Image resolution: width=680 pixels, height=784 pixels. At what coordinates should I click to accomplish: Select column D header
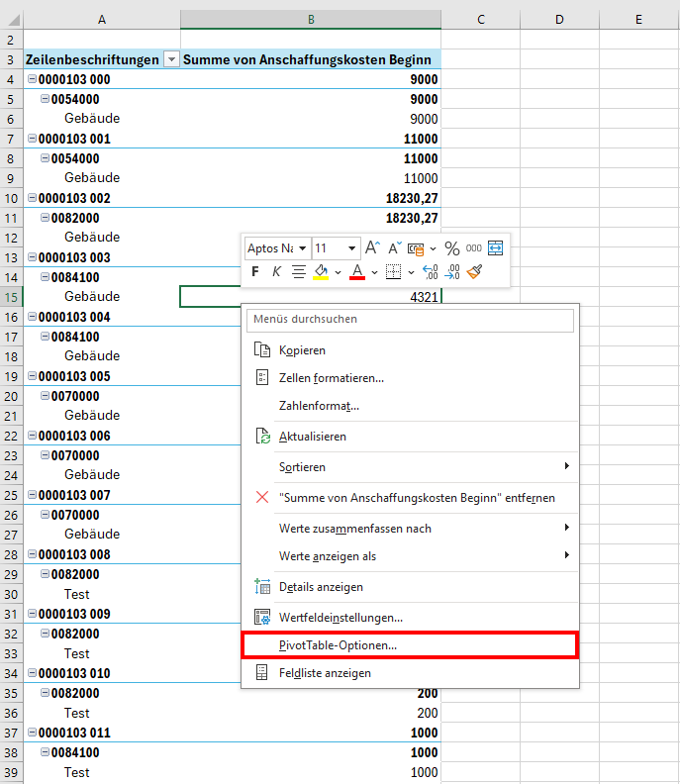(559, 20)
